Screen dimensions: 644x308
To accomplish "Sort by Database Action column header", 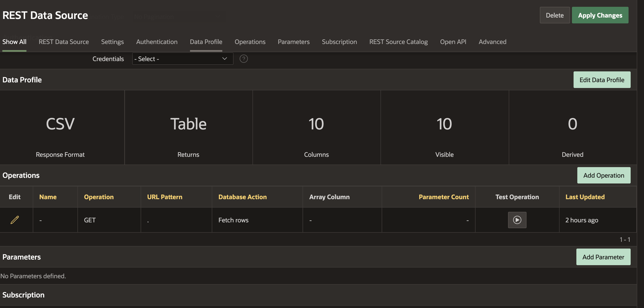I will coord(242,197).
